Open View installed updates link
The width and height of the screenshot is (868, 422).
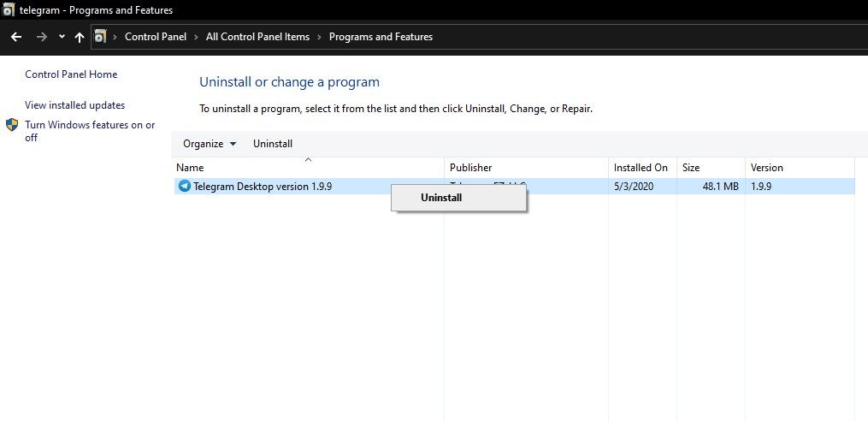(74, 105)
